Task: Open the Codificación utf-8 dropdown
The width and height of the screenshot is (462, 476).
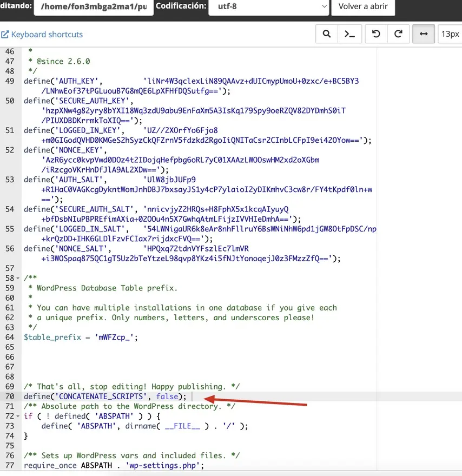Action: pos(269,6)
